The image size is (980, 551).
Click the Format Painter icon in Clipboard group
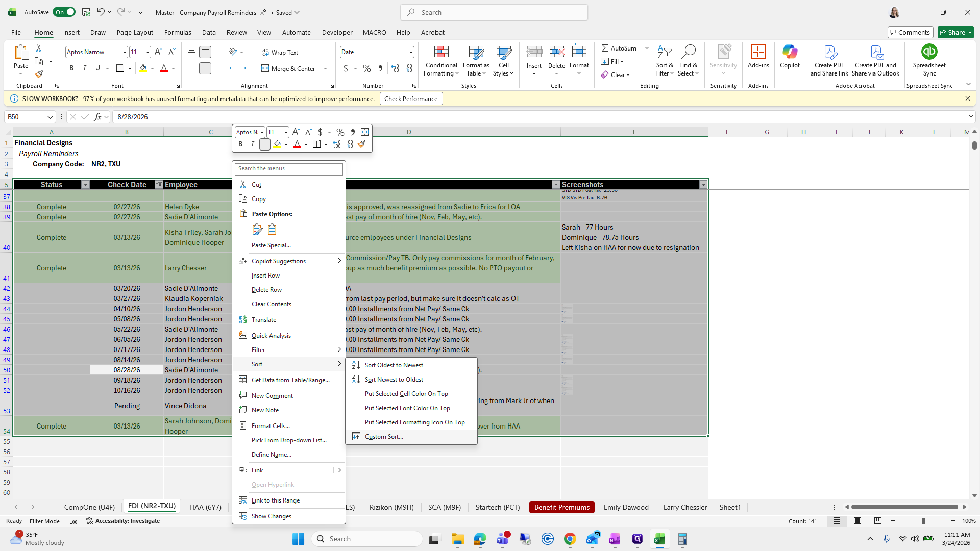[x=39, y=74]
